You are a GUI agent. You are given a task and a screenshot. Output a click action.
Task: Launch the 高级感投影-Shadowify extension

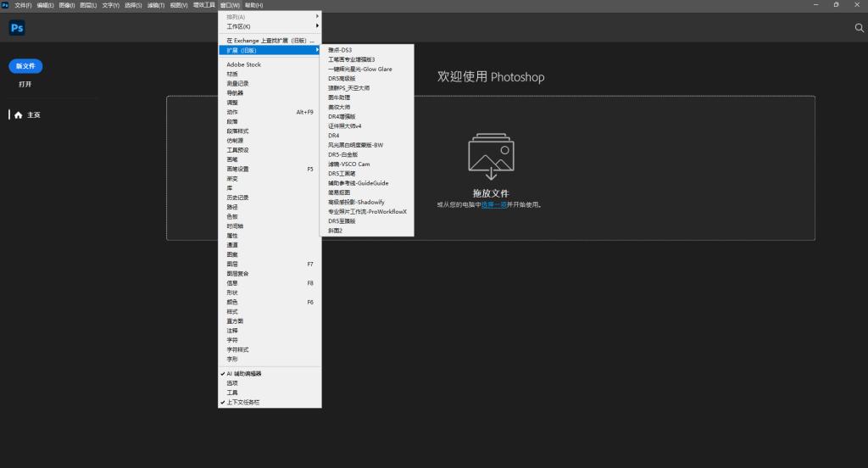[367, 202]
